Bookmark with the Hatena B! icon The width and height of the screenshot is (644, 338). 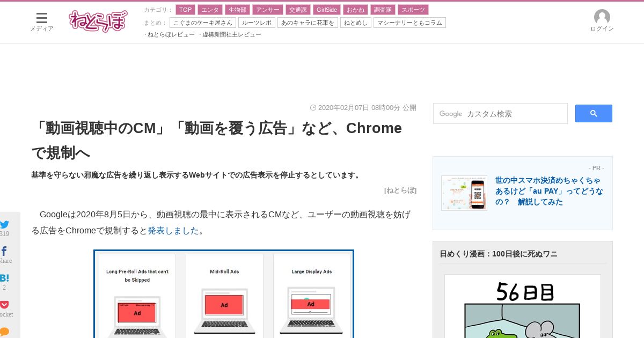coord(4,278)
